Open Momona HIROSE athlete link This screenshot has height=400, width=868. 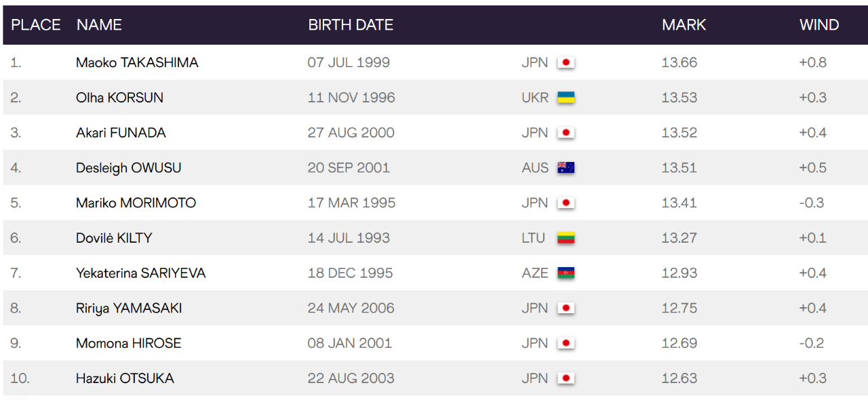coord(128,343)
